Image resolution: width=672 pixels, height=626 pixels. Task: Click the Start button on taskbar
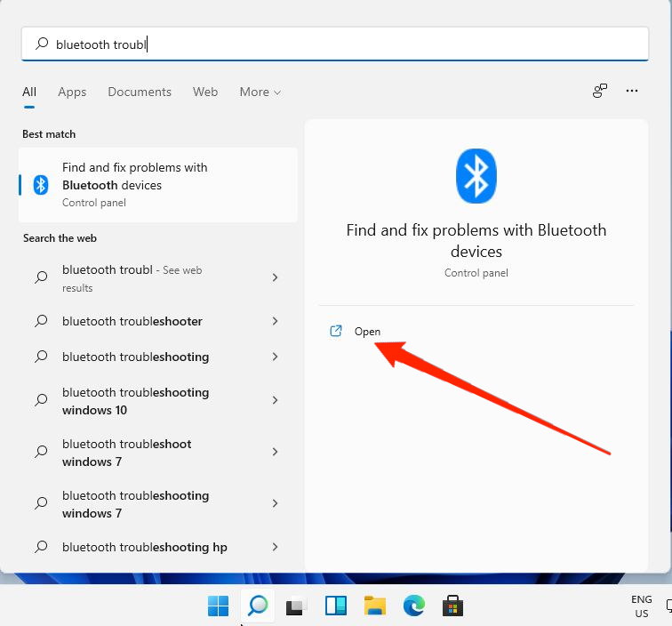(x=218, y=606)
